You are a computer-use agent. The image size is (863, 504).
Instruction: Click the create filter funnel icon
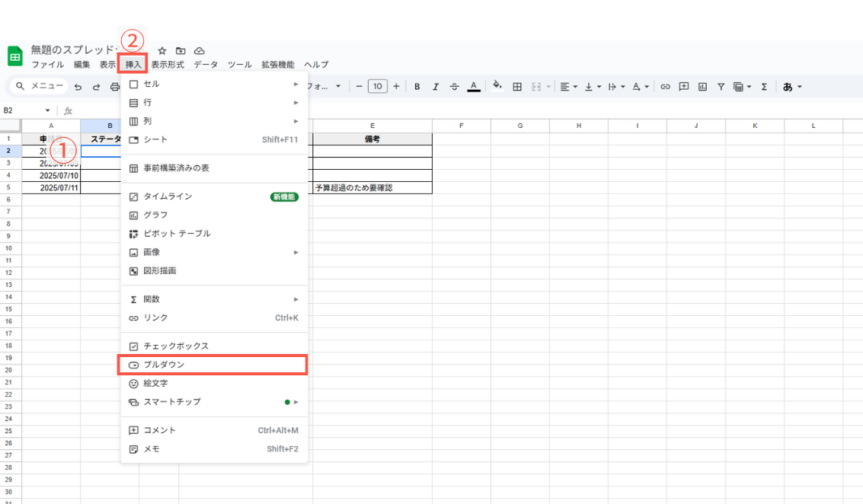click(x=721, y=86)
